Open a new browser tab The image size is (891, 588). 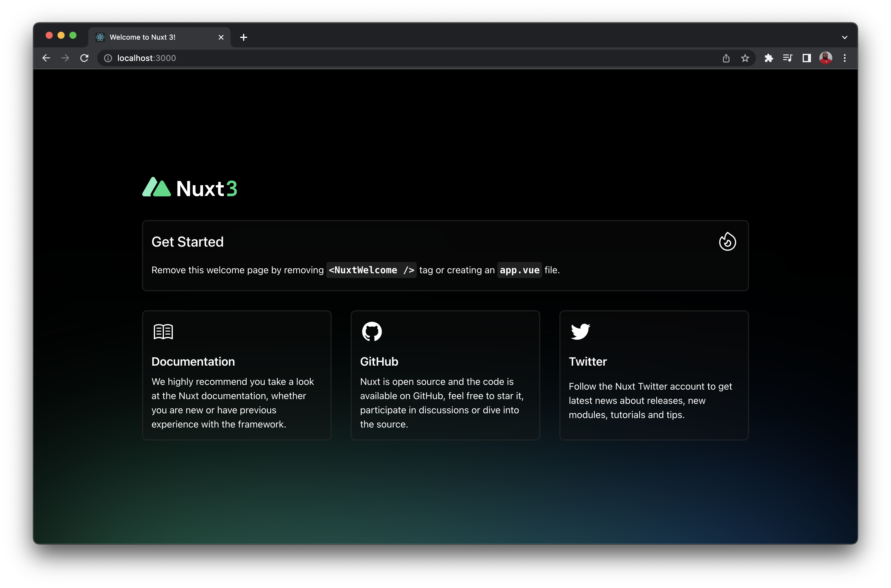244,37
